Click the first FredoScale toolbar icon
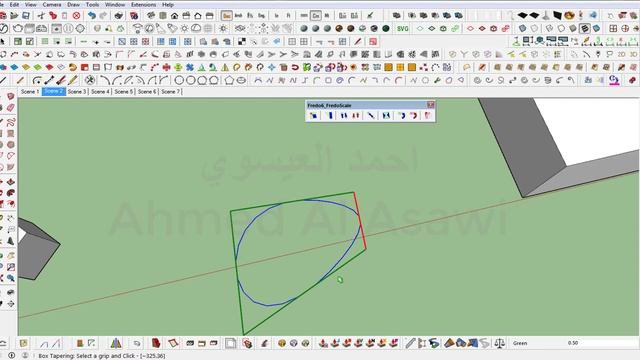 pyautogui.click(x=313, y=116)
